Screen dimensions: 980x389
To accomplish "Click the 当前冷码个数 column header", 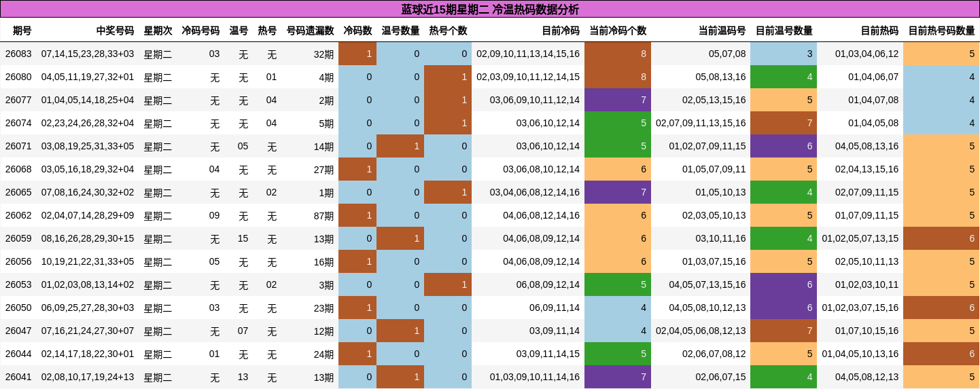I will click(x=618, y=31).
